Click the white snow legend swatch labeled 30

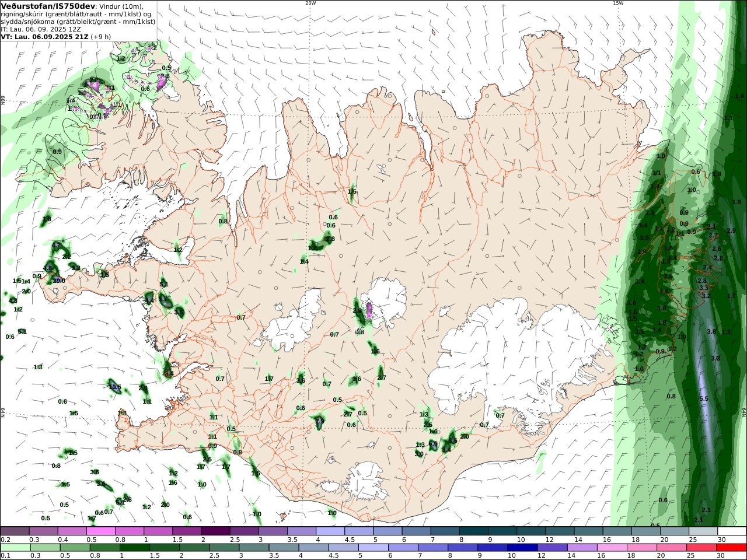tap(731, 531)
